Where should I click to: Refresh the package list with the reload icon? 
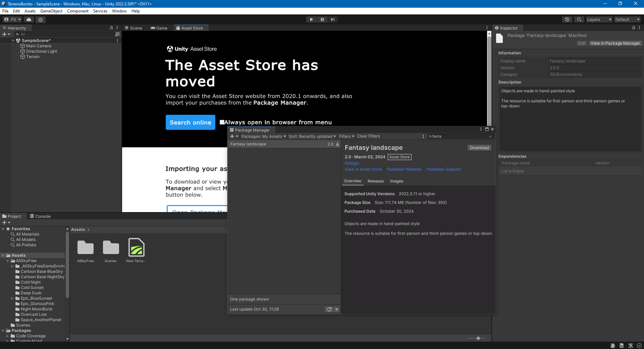pyautogui.click(x=329, y=309)
